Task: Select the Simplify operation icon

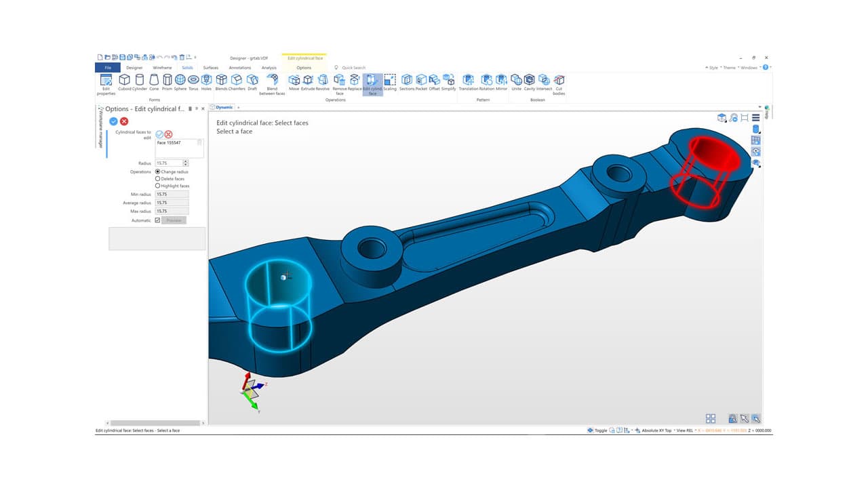Action: 450,79
